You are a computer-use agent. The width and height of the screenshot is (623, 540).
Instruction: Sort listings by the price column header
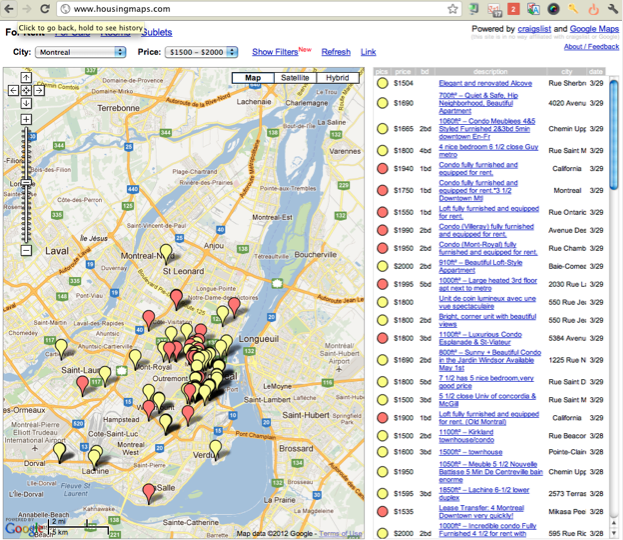[x=402, y=72]
